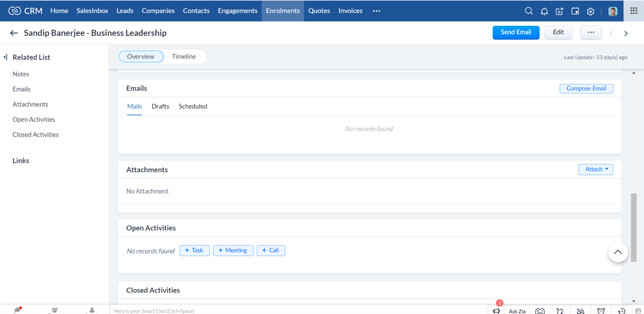
Task: Show more modules in the navigation bar
Action: (376, 11)
